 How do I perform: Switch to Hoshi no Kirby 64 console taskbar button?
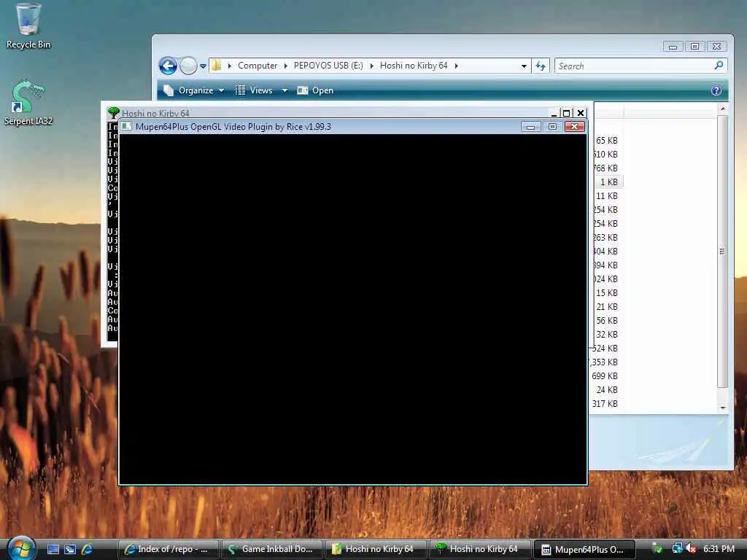point(480,549)
